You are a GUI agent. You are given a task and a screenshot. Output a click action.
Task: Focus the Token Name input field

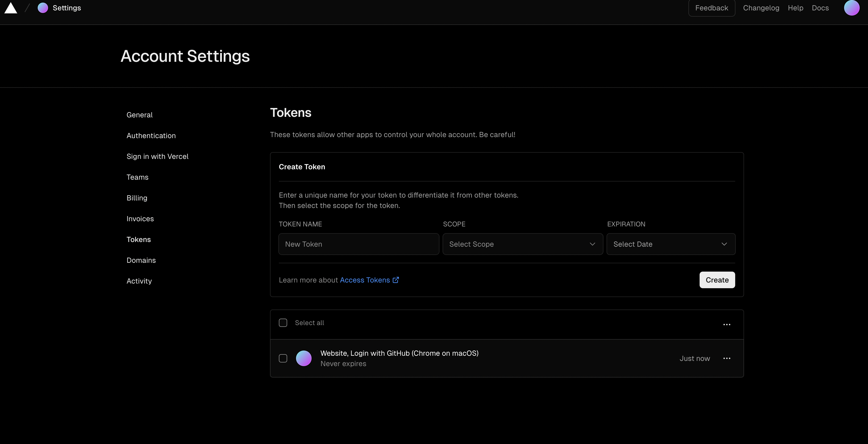(359, 244)
